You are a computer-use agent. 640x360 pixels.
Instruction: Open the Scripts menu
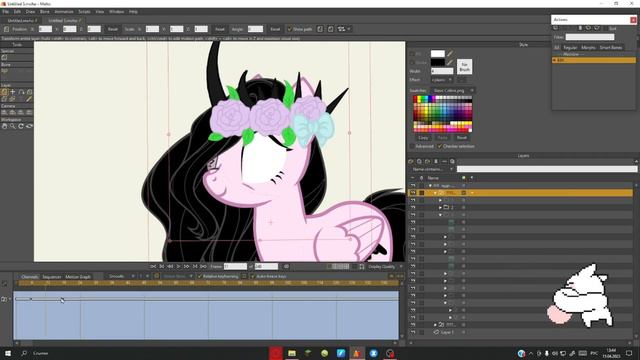click(84, 12)
